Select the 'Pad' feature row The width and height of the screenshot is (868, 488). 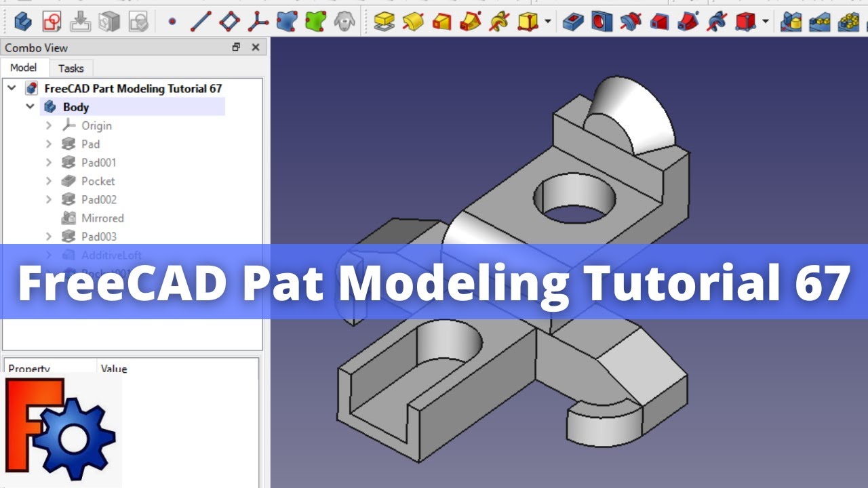click(x=90, y=144)
